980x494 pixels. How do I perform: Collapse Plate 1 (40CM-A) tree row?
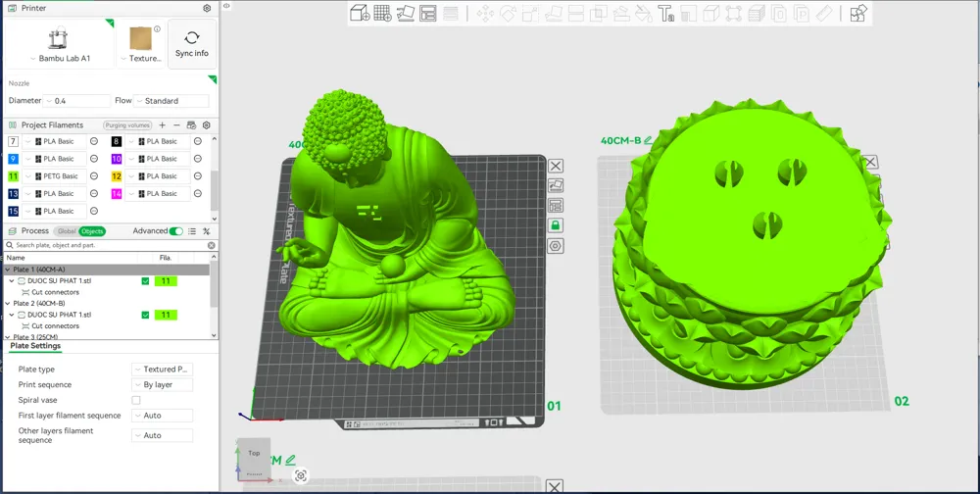pyautogui.click(x=8, y=270)
